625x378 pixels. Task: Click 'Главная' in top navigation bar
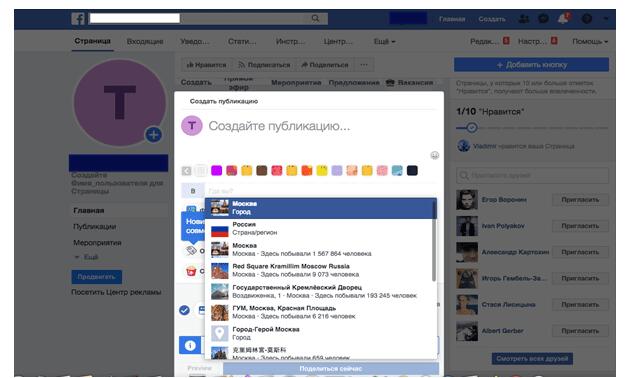(x=452, y=19)
